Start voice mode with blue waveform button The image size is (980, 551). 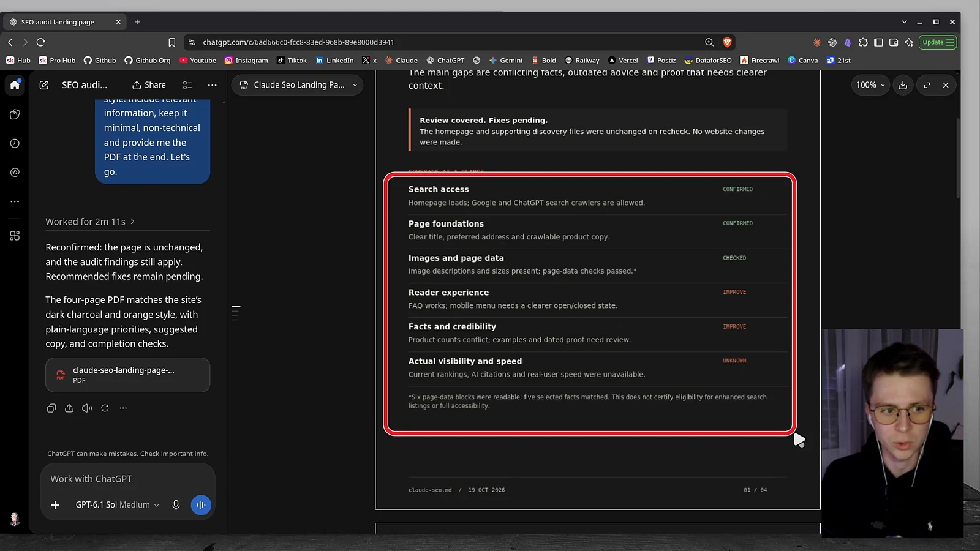(x=201, y=505)
